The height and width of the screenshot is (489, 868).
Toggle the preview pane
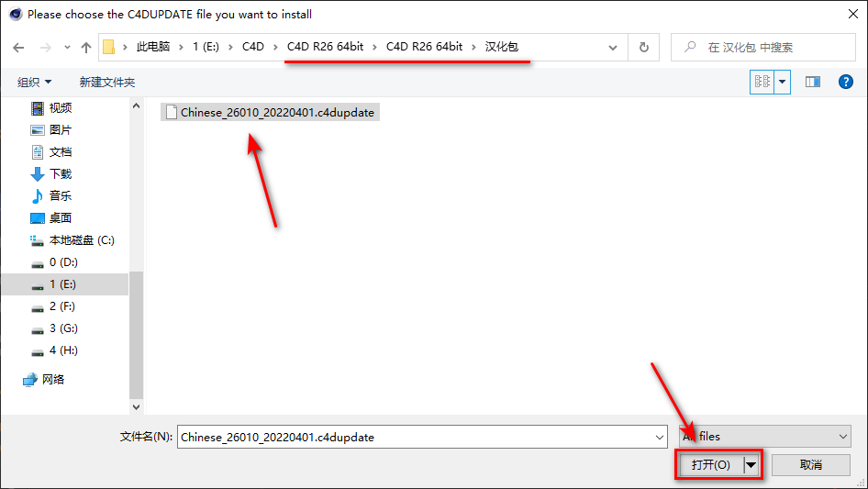tap(813, 82)
